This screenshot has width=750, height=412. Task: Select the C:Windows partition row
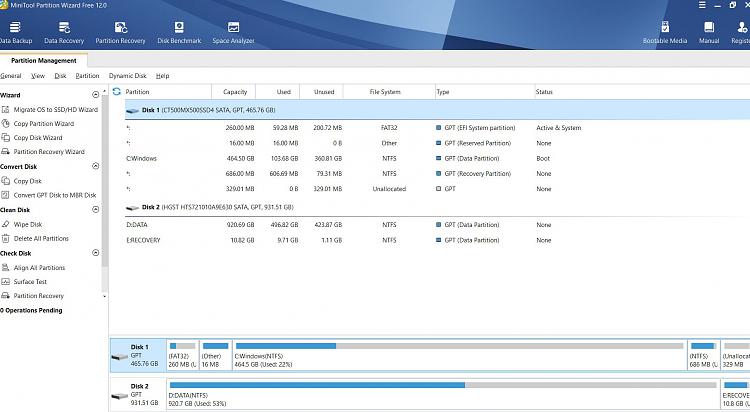coord(437,158)
